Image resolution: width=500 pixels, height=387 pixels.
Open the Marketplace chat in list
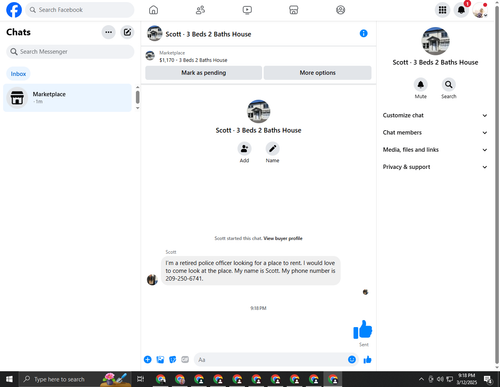[x=67, y=98]
